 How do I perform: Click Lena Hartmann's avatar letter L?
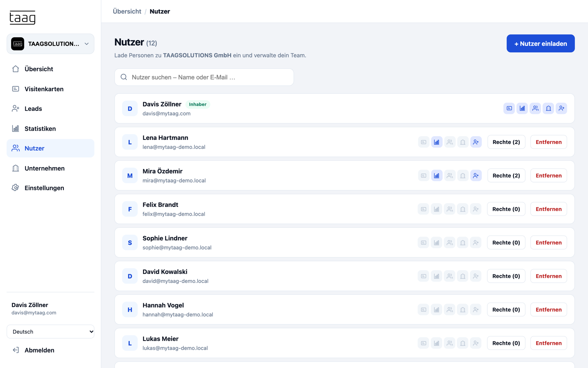click(x=130, y=142)
